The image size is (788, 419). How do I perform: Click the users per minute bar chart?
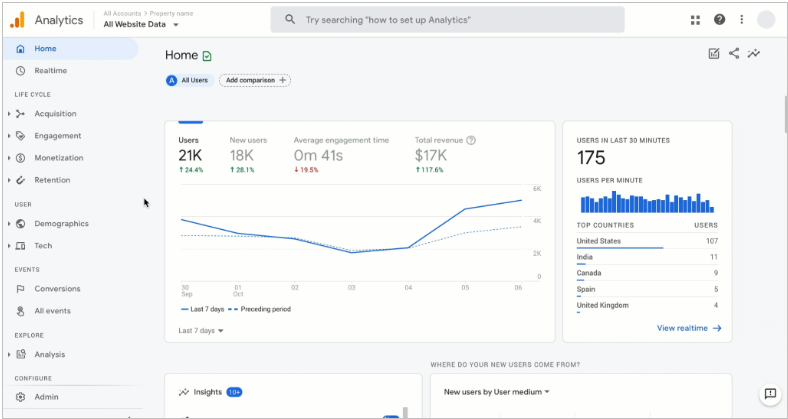pyautogui.click(x=647, y=201)
